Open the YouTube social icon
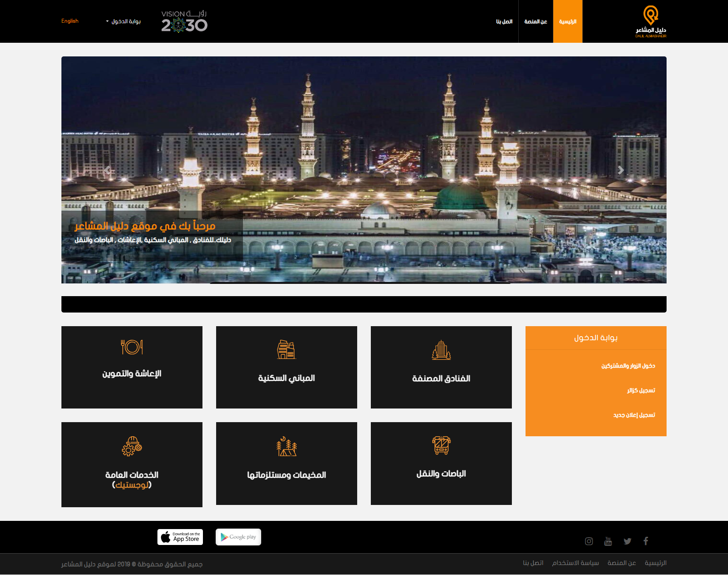Viewport: 728px width, 575px height. coord(608,541)
